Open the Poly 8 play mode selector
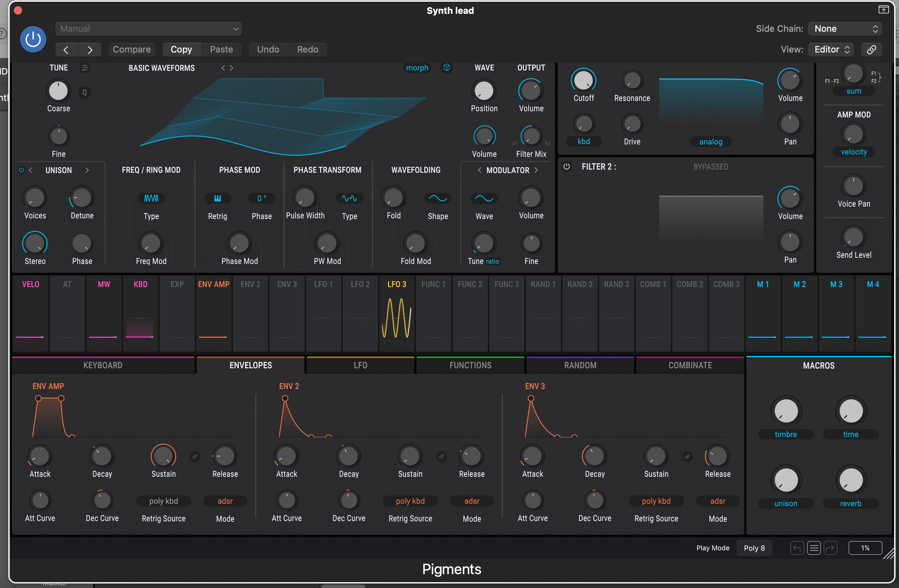 (x=754, y=548)
